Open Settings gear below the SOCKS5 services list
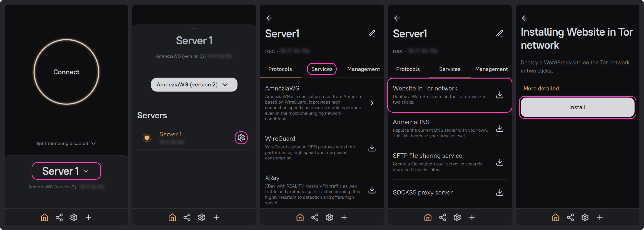The height and width of the screenshot is (230, 644). coord(457,217)
